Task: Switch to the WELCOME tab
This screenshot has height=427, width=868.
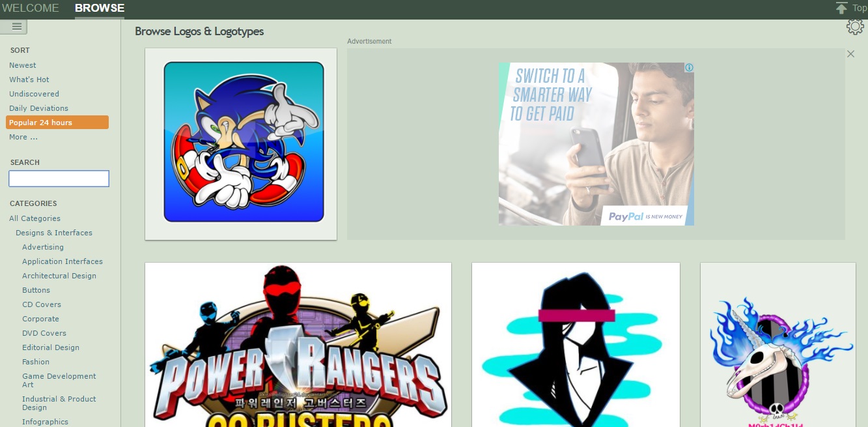Action: tap(31, 8)
